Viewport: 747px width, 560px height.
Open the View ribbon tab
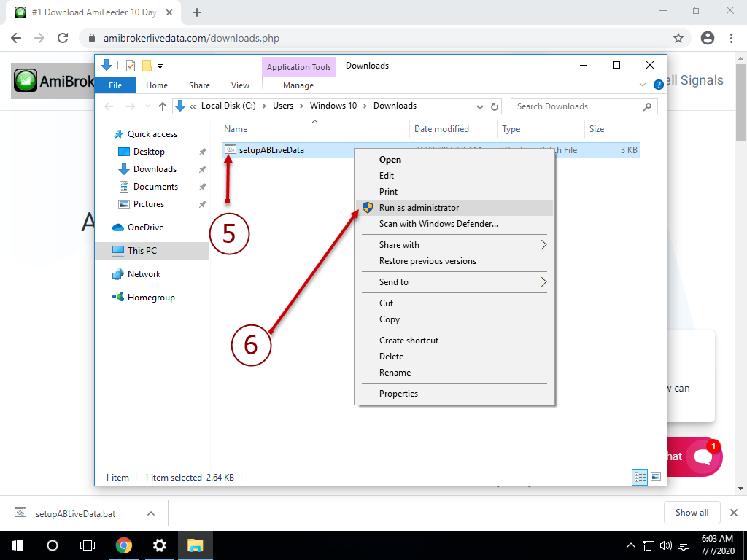click(x=240, y=85)
